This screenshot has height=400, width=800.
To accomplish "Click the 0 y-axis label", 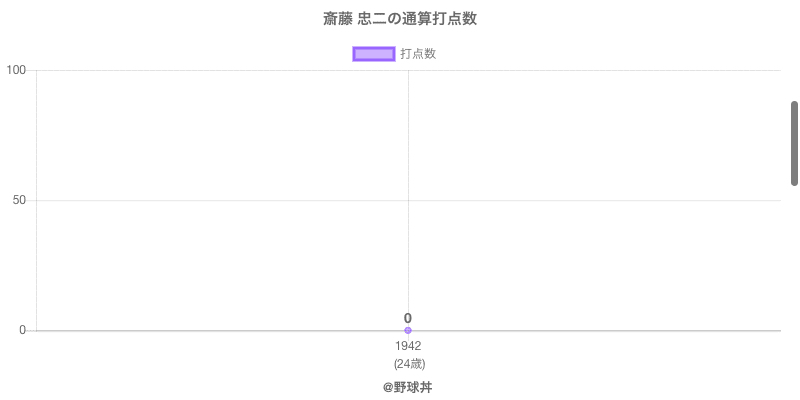I will [22, 330].
